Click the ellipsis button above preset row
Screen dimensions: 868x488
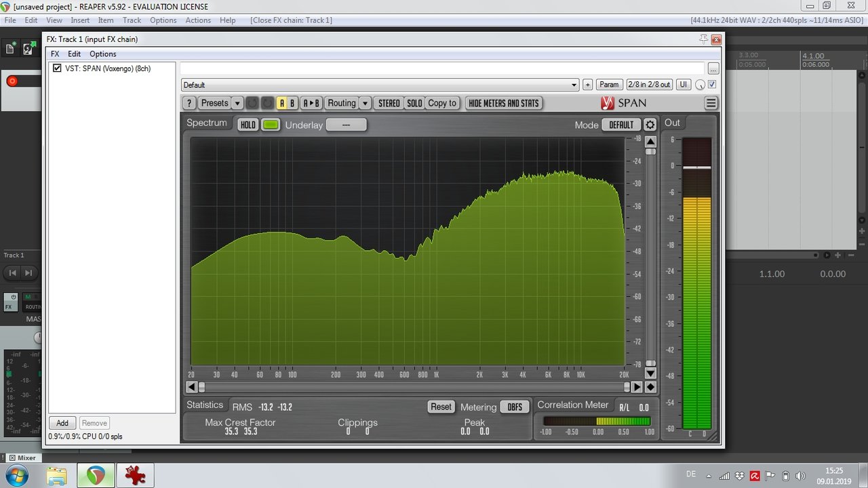[713, 68]
